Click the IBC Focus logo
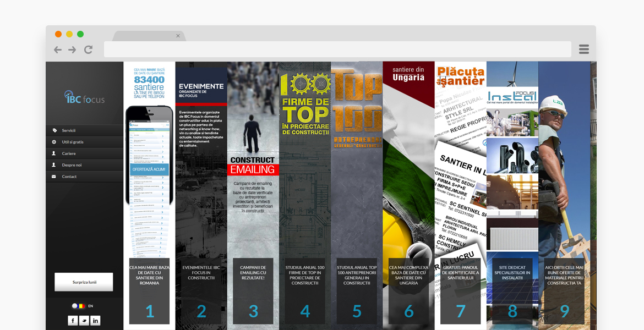The height and width of the screenshot is (330, 644). (85, 97)
